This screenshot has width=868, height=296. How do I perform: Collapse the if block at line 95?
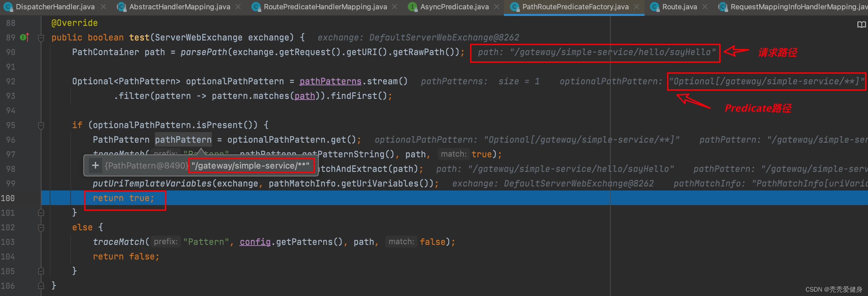(41, 125)
